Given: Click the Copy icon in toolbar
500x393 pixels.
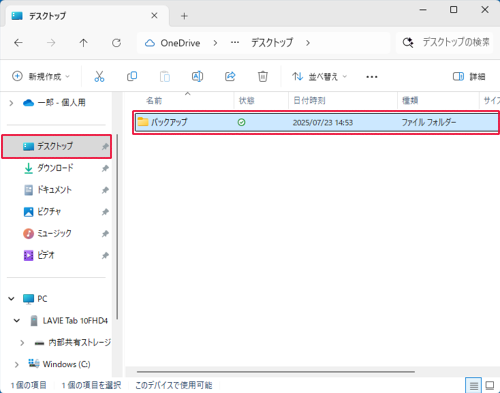Looking at the screenshot, I should [x=132, y=77].
